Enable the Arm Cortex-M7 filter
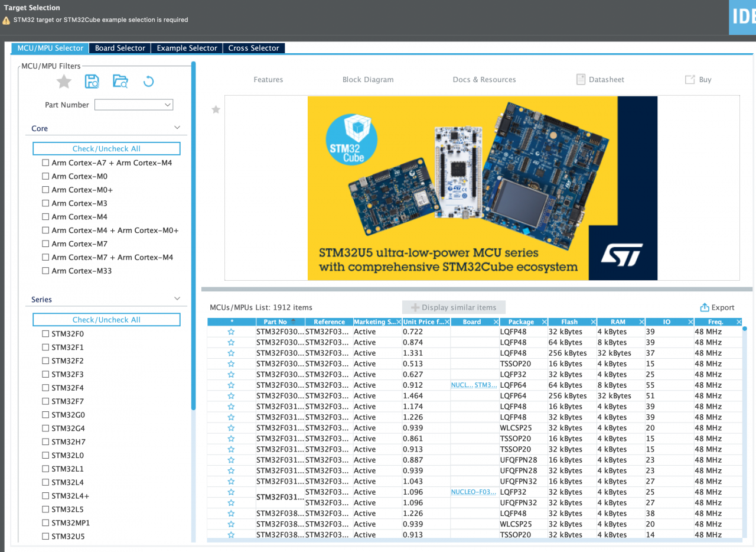Viewport: 756px width, 552px height. (45, 243)
